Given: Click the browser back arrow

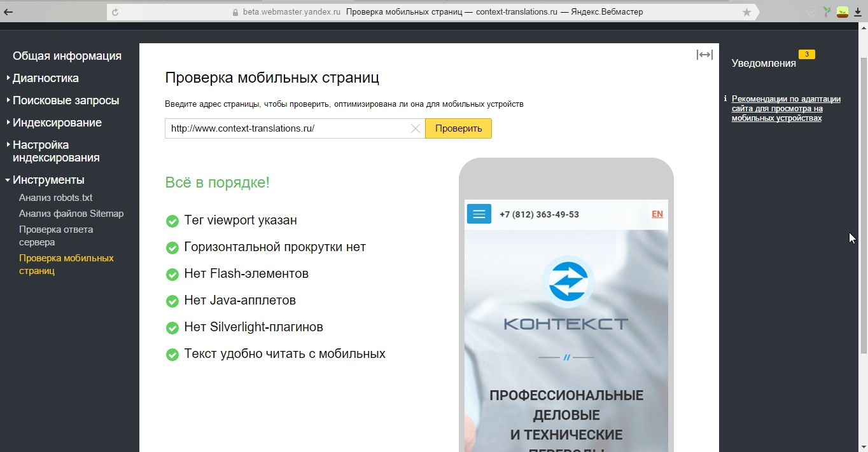Looking at the screenshot, I should [8, 11].
